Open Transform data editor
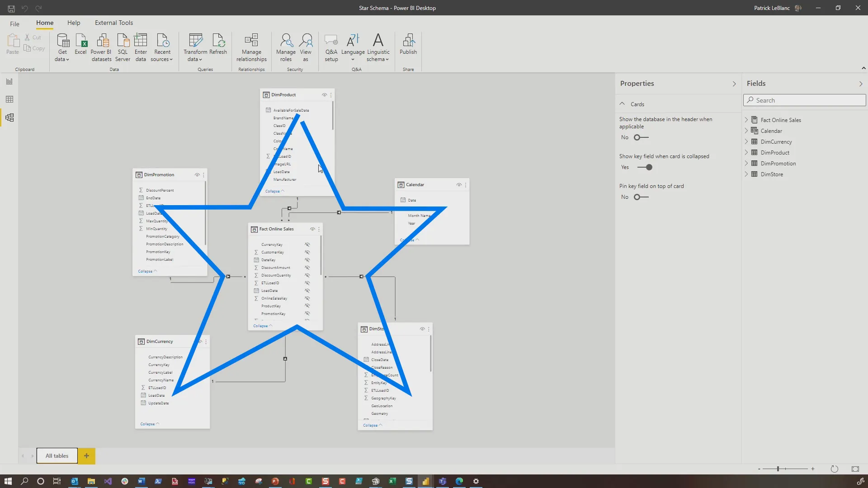The height and width of the screenshot is (488, 868). click(x=195, y=47)
